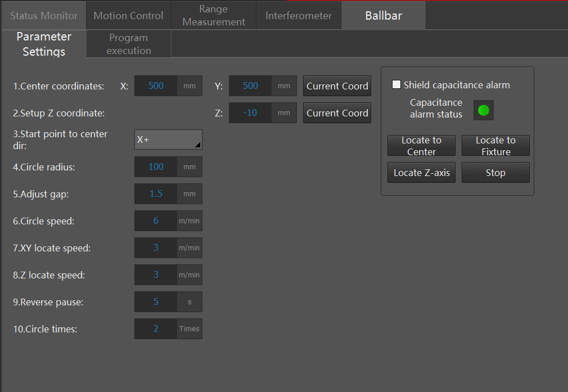Click the '6.Circle speed:' label
Screen dimensions: 568x392
(43, 221)
